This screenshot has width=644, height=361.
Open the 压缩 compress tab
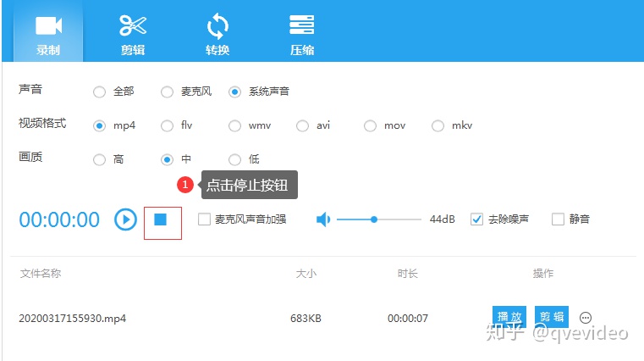302,35
